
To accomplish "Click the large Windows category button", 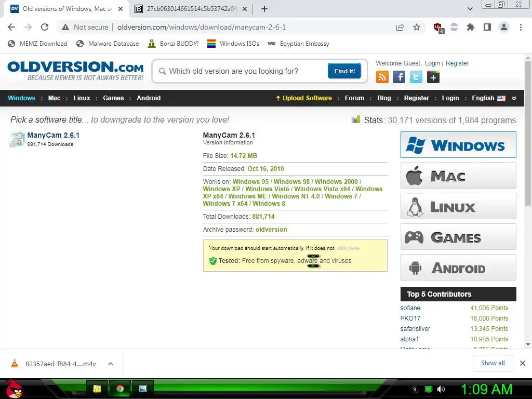I will 458,145.
